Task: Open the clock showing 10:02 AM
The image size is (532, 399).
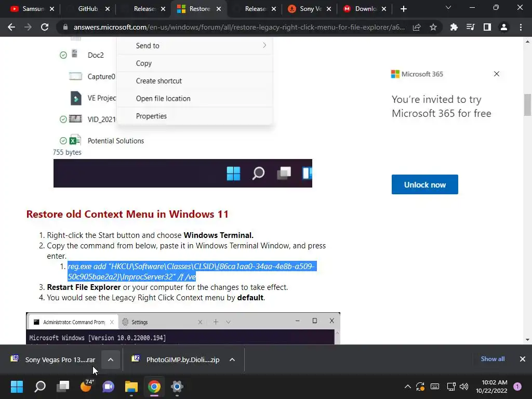Action: click(491, 387)
